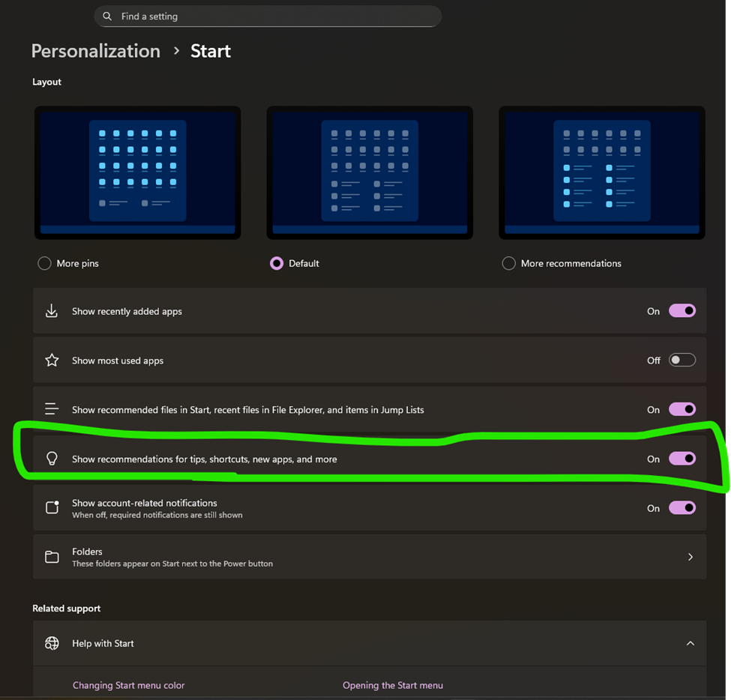Open the Opening the Start menu link

tap(393, 685)
